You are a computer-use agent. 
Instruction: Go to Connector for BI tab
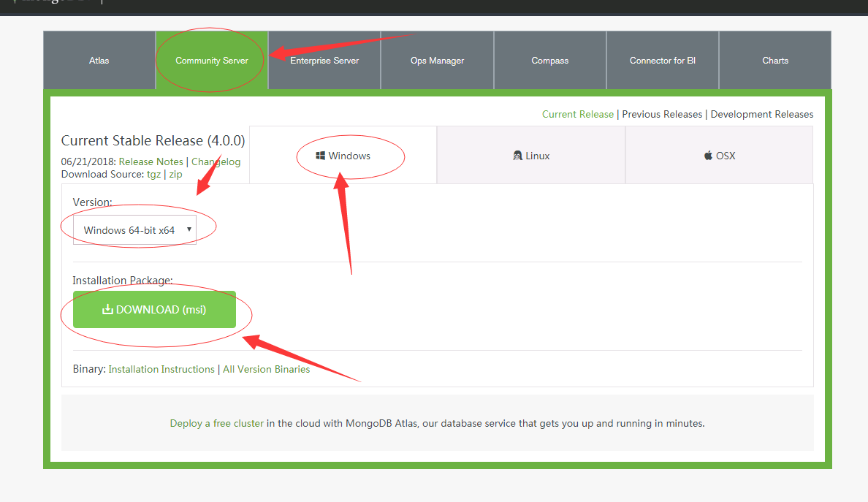pyautogui.click(x=663, y=61)
